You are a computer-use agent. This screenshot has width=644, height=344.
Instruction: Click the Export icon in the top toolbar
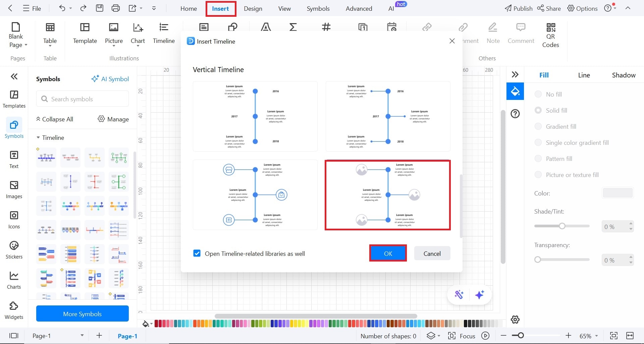click(132, 8)
